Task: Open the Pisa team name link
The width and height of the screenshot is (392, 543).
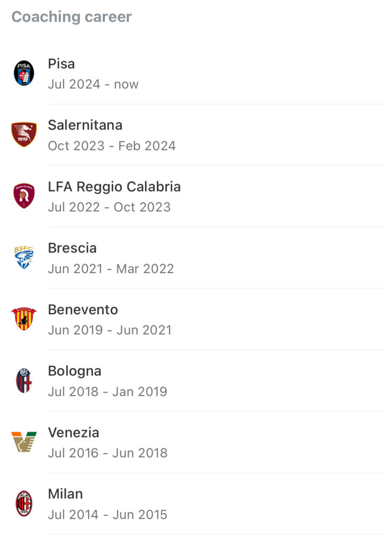Action: [61, 64]
